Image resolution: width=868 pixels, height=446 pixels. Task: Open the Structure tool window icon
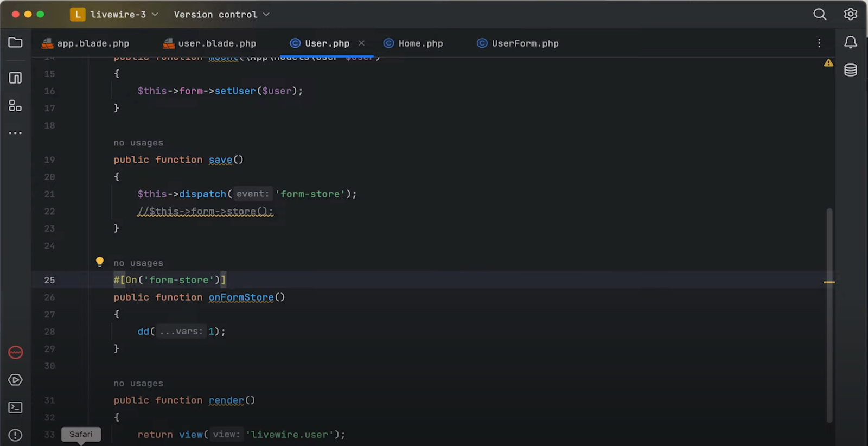(x=15, y=78)
